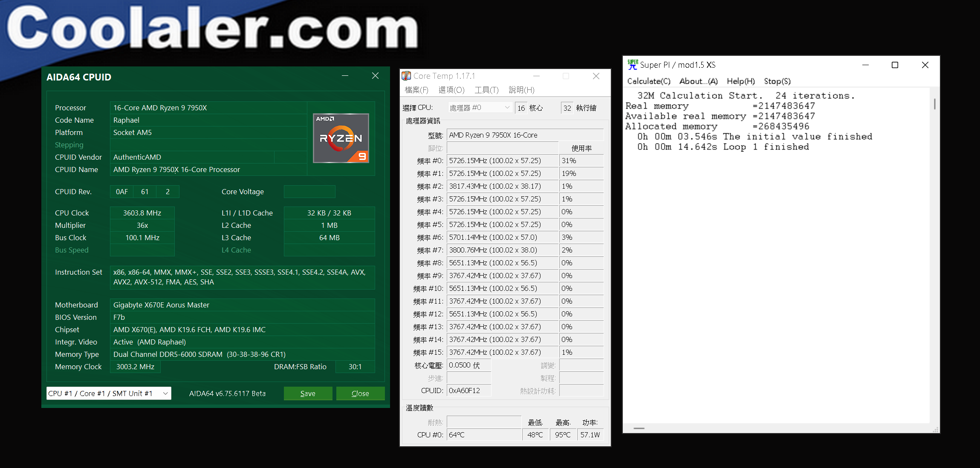Click the 頻率 #7 3800.76MHz value
This screenshot has height=468, width=980.
point(502,250)
